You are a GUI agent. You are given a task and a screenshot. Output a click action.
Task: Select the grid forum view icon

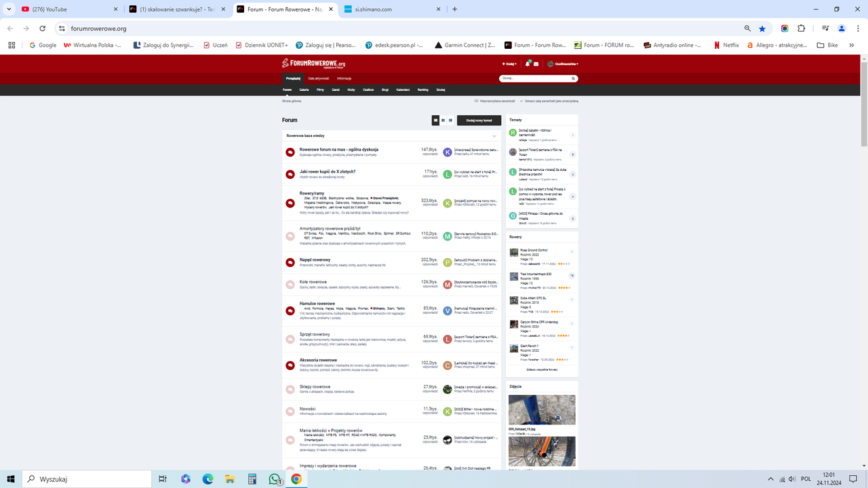pyautogui.click(x=443, y=120)
